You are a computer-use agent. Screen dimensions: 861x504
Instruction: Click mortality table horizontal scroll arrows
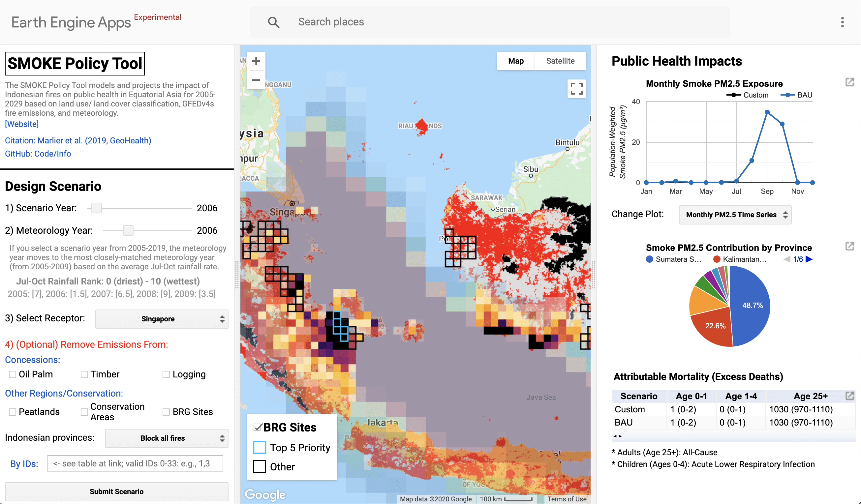click(617, 436)
